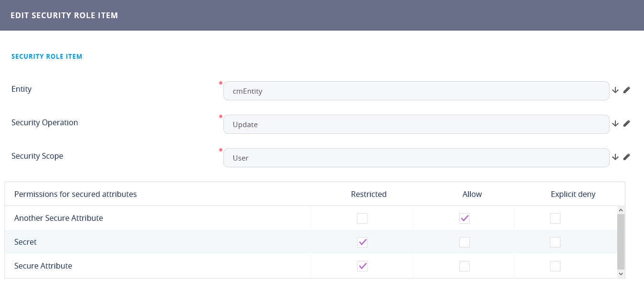Screen dimensions: 644x303
Task: Uncheck Restricted for the Secret row
Action: coord(362,242)
